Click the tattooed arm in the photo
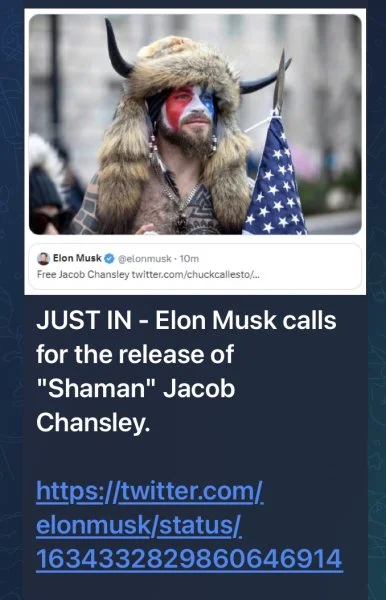Screen dimensions: 386x600 86,207
